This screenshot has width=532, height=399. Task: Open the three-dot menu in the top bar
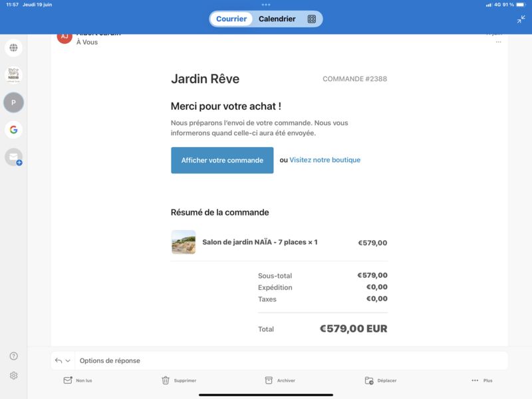point(266,5)
